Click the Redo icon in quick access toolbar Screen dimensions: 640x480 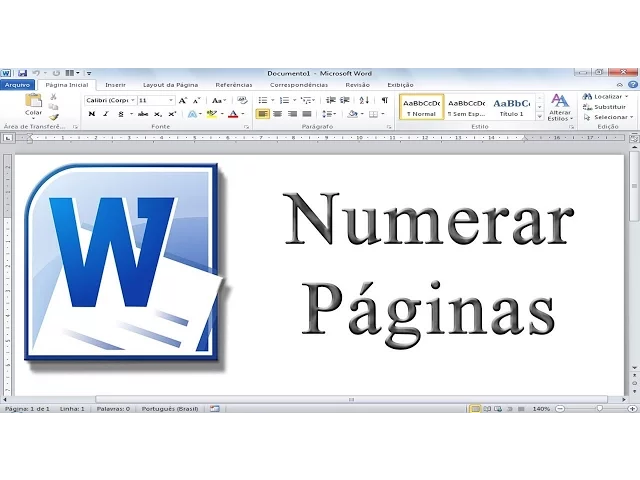click(x=56, y=73)
